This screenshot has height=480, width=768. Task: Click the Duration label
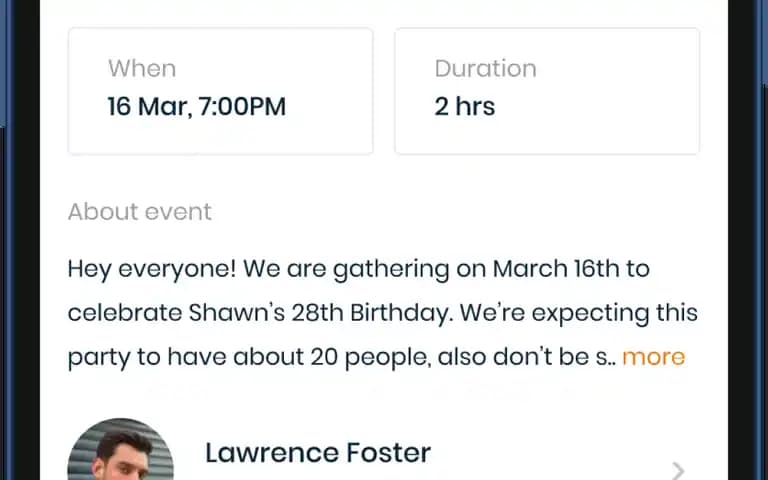coord(485,69)
